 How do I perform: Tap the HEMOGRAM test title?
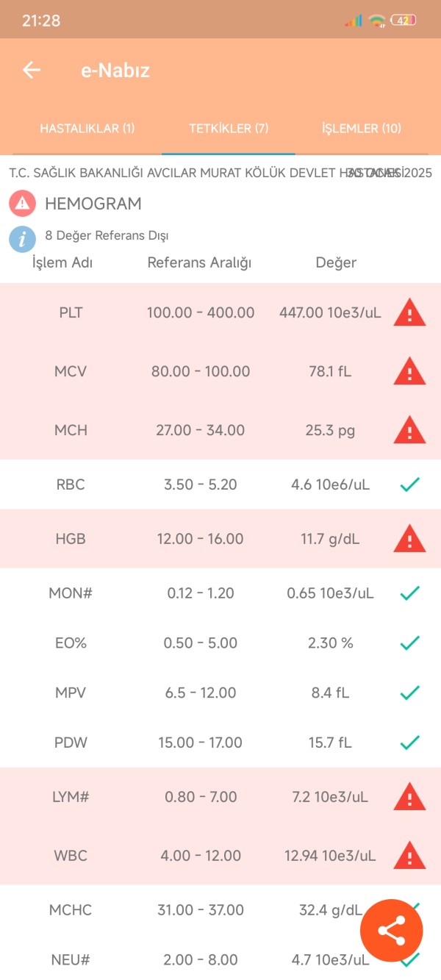[x=93, y=204]
